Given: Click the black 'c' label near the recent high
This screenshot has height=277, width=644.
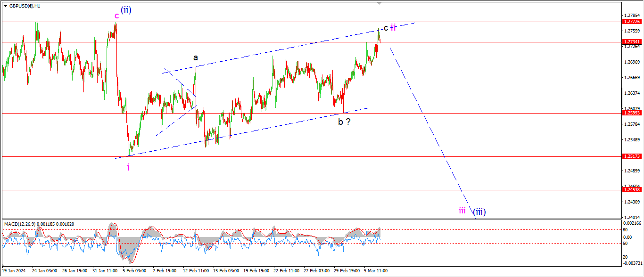Looking at the screenshot, I should click(386, 28).
